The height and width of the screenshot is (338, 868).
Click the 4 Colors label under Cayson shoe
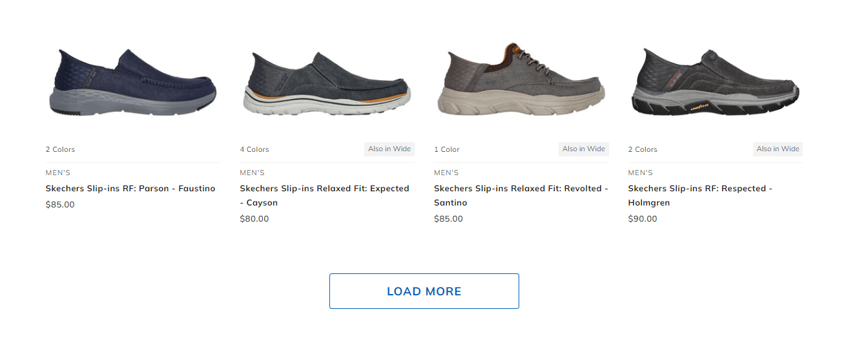pyautogui.click(x=254, y=149)
